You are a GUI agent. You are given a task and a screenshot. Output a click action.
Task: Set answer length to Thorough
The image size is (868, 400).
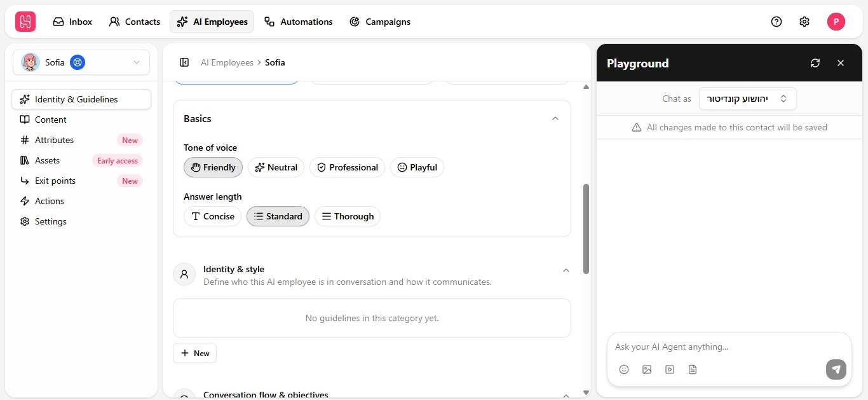[x=348, y=216]
